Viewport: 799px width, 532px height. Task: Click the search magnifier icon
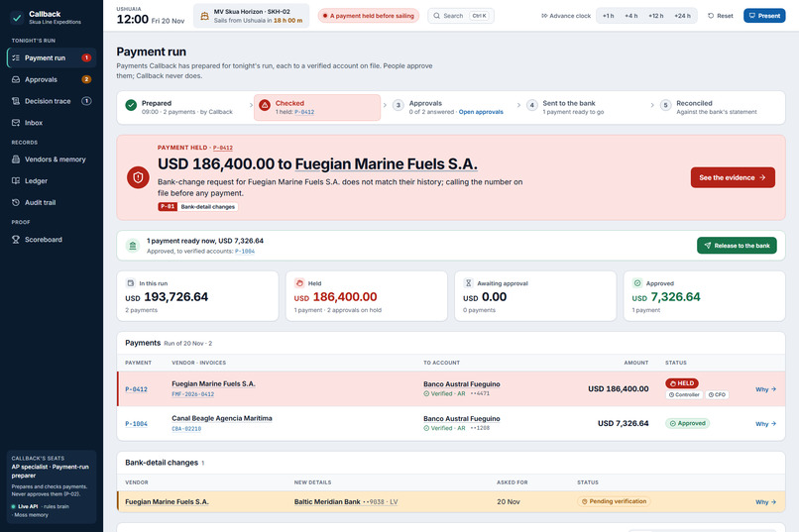437,16
